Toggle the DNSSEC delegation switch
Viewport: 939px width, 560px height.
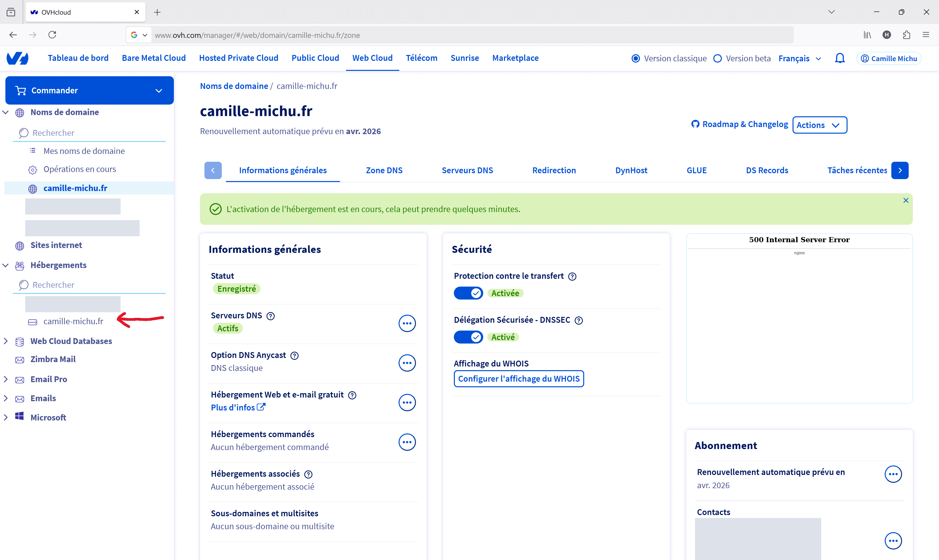click(x=468, y=337)
